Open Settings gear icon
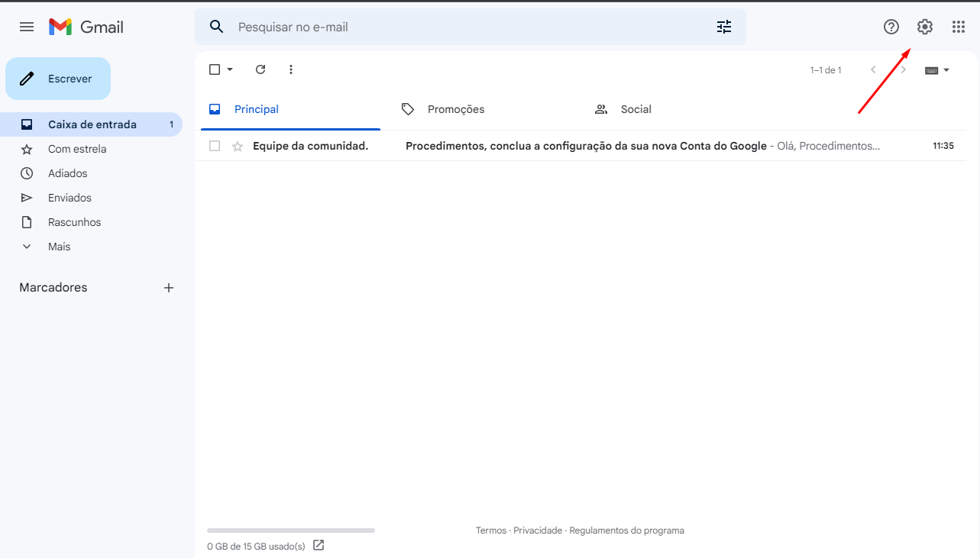Viewport: 980px width, 558px height. point(925,27)
